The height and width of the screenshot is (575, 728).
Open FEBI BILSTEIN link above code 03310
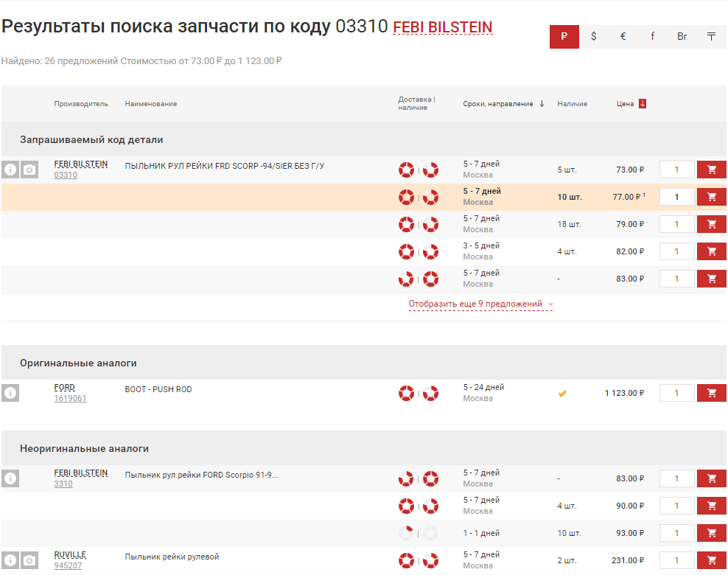click(81, 164)
